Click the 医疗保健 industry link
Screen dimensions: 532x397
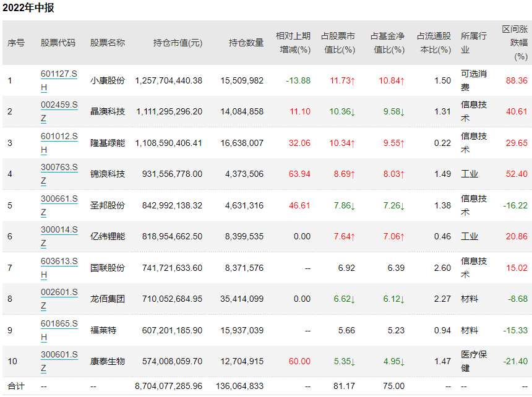(473, 361)
